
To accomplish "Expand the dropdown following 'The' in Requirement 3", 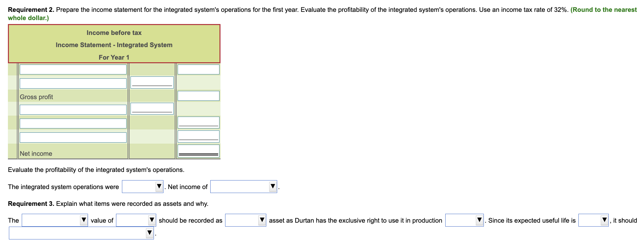I will click(x=54, y=220).
